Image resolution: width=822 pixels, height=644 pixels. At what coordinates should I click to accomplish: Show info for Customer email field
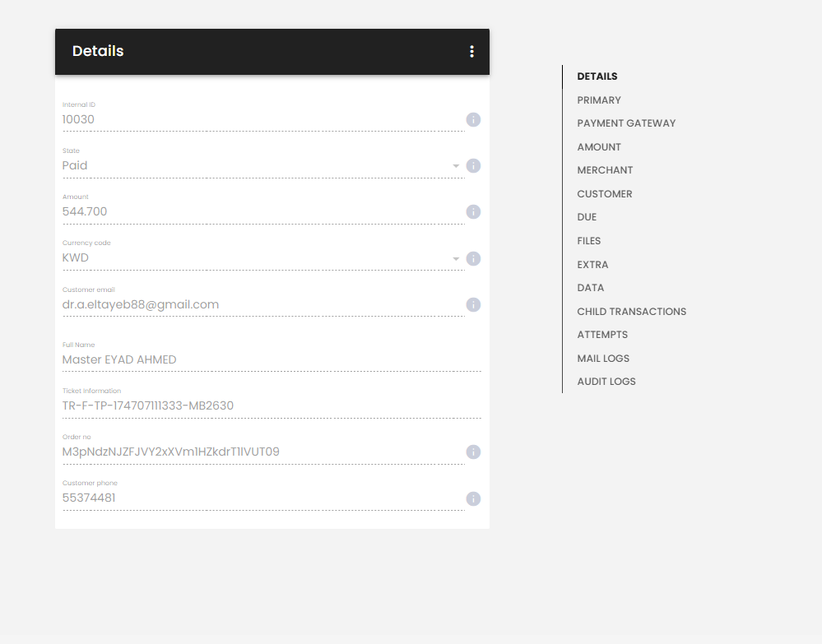[x=473, y=305]
